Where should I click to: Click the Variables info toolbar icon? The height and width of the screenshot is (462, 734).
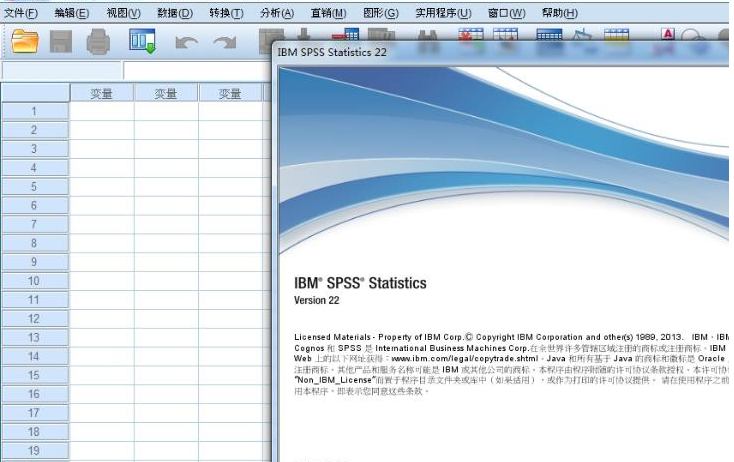pos(345,35)
